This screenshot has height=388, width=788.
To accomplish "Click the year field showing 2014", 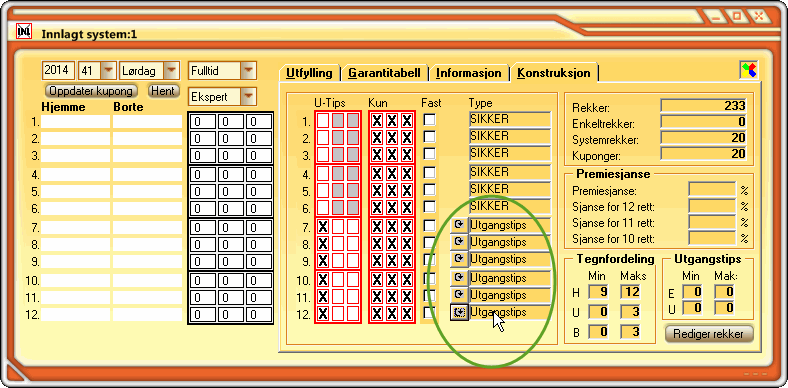I will tap(58, 71).
